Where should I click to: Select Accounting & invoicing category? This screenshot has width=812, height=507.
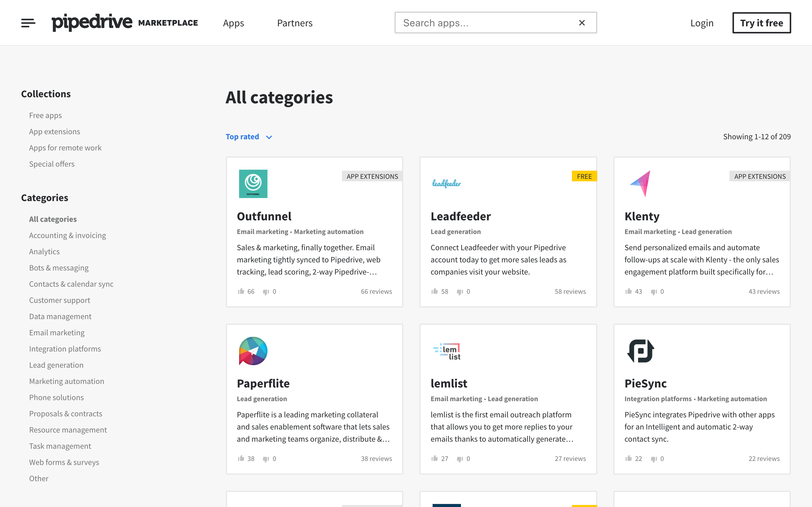tap(67, 236)
